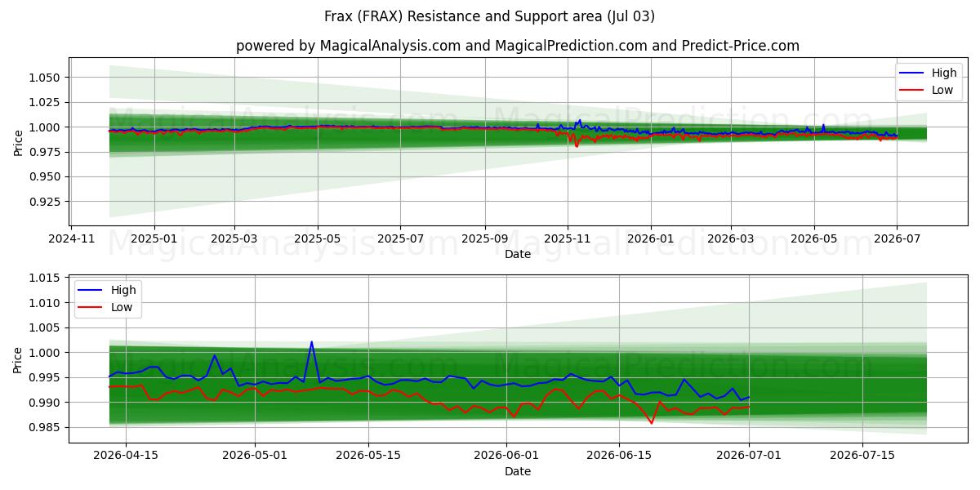The width and height of the screenshot is (980, 490).
Task: Click the '2025-09' x-axis label on the top chart
Action: point(485,238)
